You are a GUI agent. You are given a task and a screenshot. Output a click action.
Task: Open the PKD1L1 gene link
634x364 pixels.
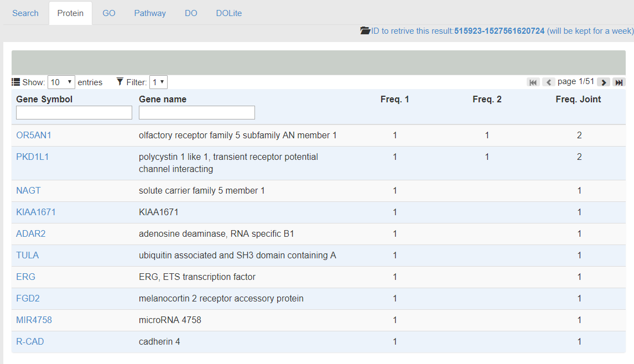click(x=33, y=157)
